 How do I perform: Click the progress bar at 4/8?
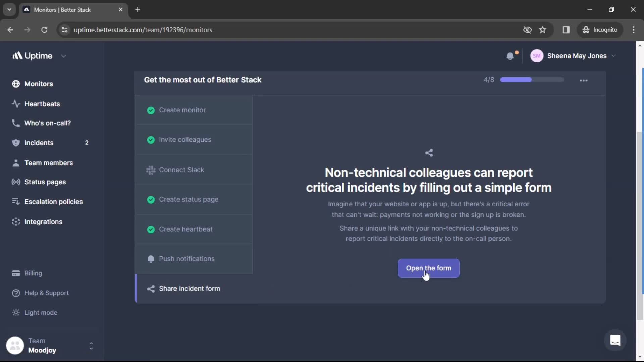(x=531, y=79)
